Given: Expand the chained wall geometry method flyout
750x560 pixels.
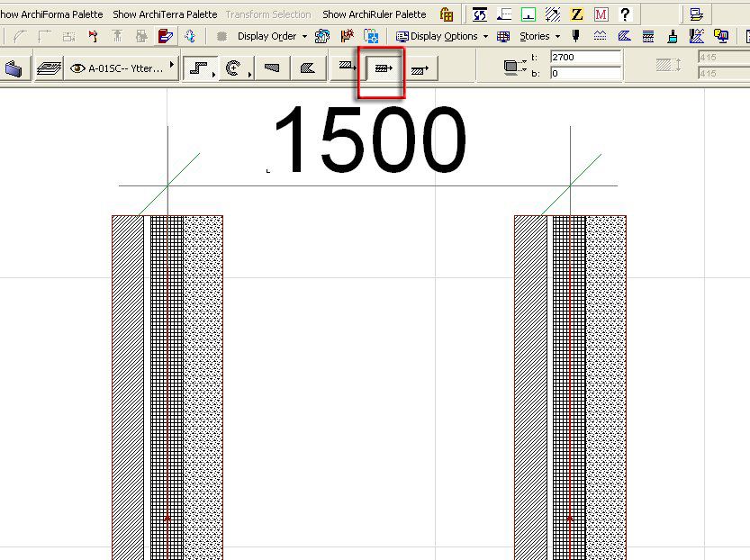Looking at the screenshot, I should click(213, 75).
